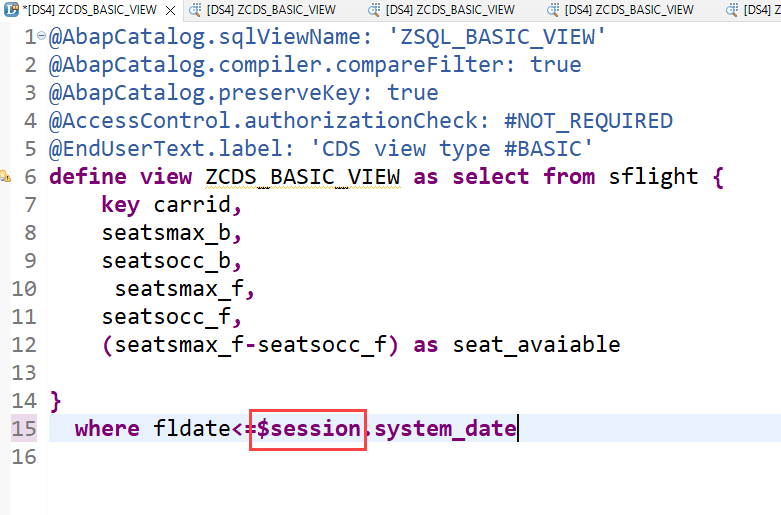The width and height of the screenshot is (781, 515).
Task: Open the third ZCDS_BASIC_VIEW tab
Action: coord(450,10)
